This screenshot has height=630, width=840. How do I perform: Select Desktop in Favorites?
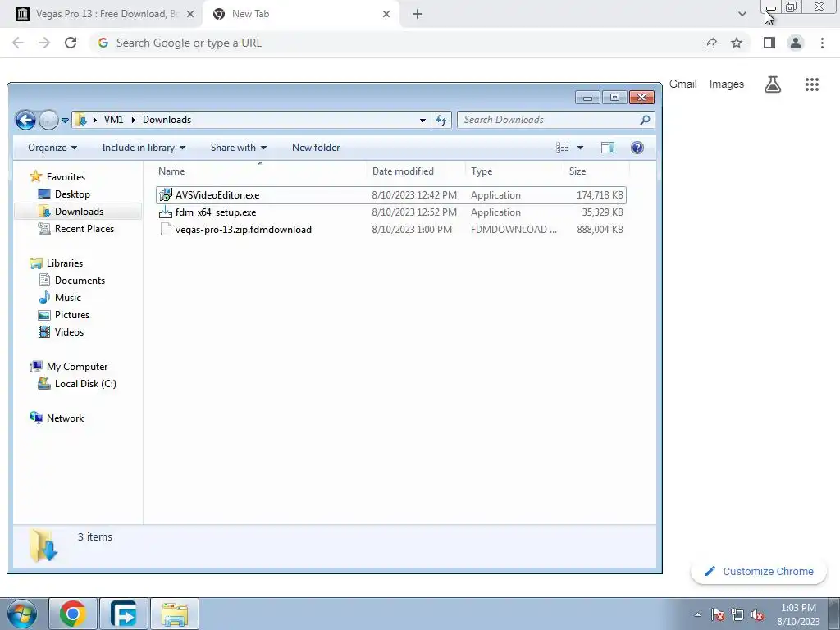pyautogui.click(x=72, y=194)
